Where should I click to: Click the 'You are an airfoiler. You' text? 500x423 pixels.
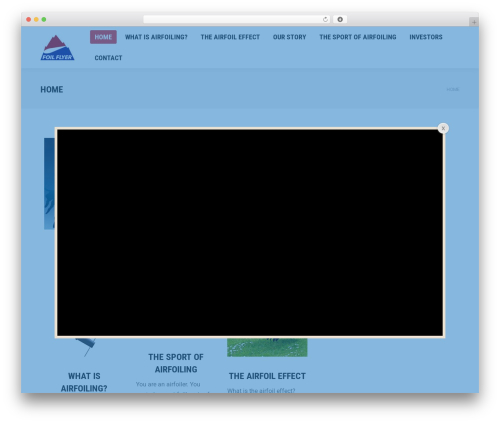pyautogui.click(x=168, y=384)
